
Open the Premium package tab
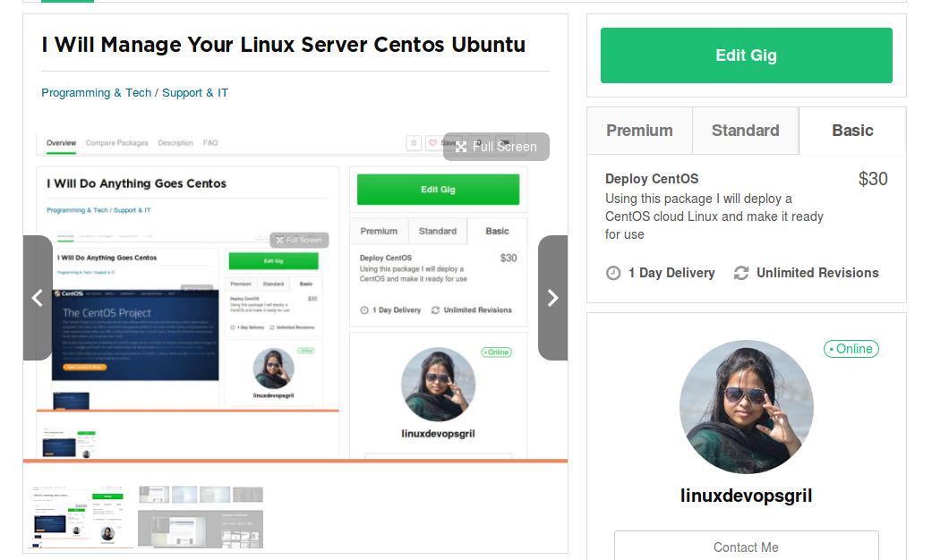tap(639, 131)
